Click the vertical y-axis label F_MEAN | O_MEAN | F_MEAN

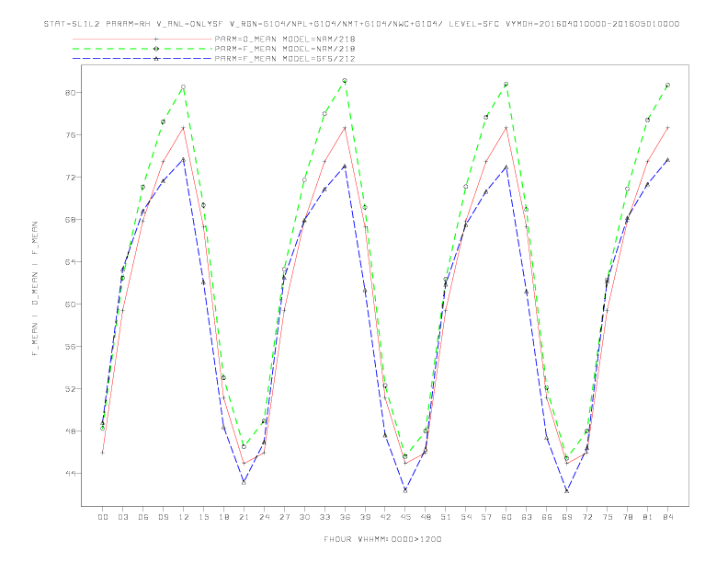coord(35,289)
